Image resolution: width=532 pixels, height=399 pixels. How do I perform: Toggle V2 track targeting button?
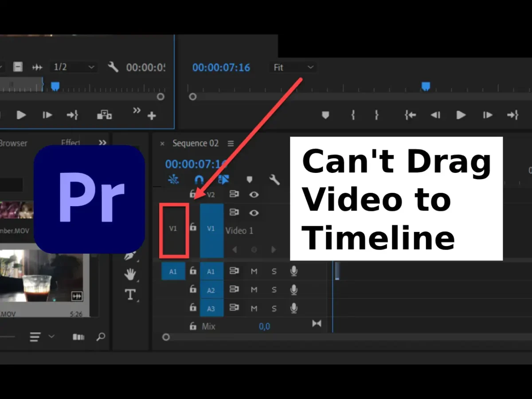pyautogui.click(x=211, y=195)
